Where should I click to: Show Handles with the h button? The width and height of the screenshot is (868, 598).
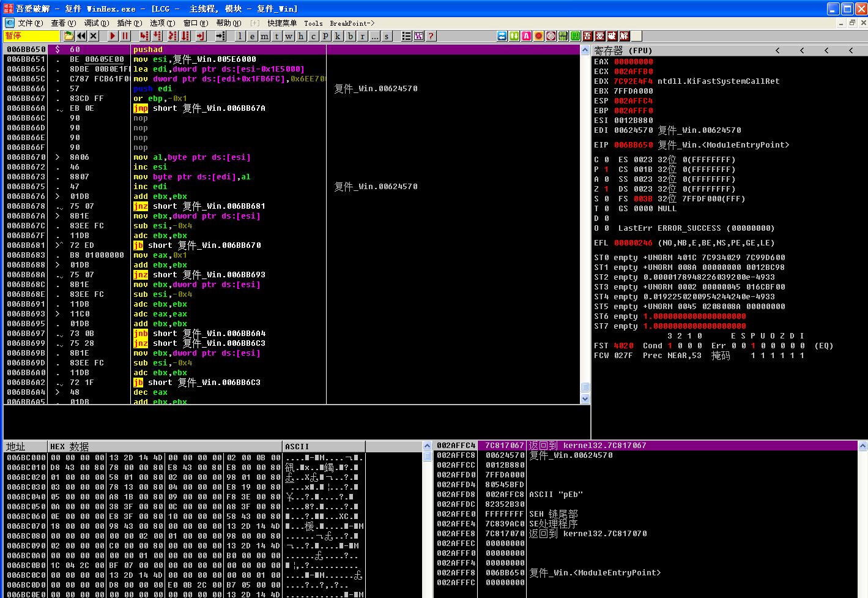pos(301,36)
